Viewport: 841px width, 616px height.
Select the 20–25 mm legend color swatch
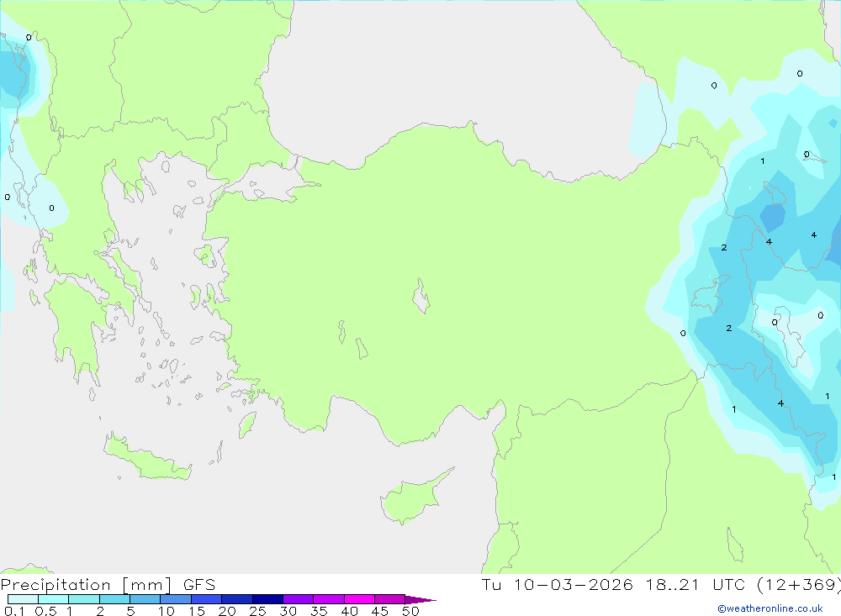pos(237,599)
